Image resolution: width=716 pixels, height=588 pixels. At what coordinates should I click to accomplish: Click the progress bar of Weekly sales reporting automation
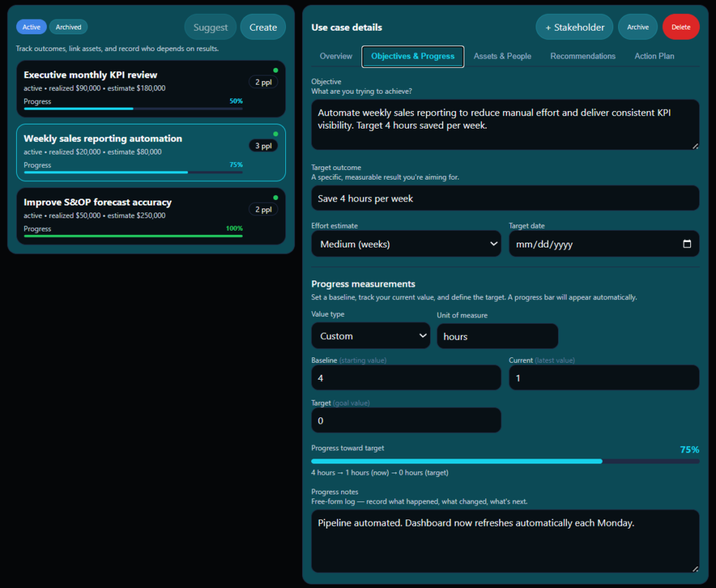133,173
